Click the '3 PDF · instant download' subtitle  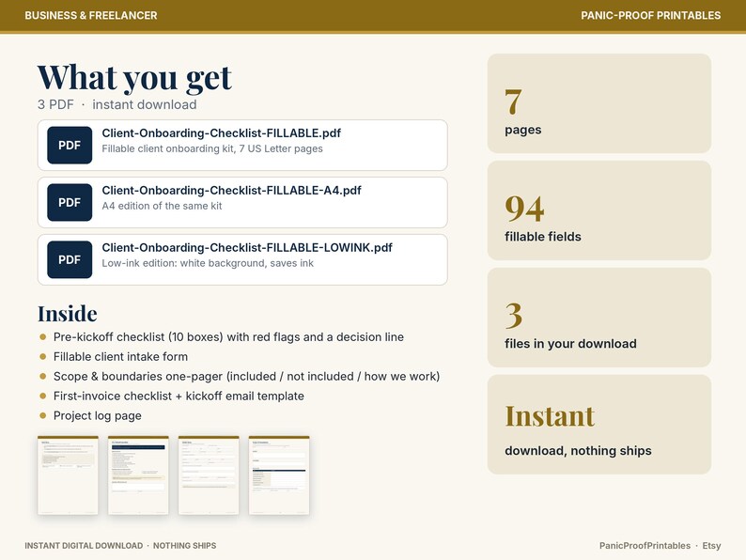117,104
